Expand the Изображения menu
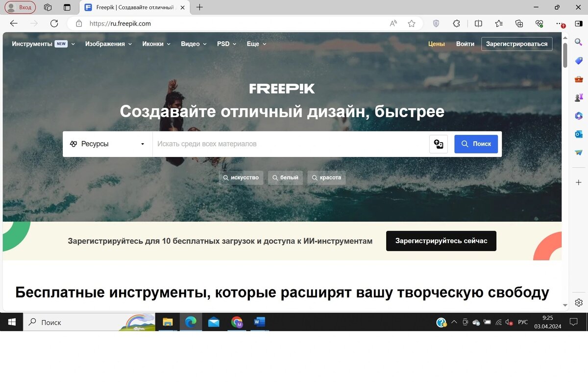Viewport: 588px width, 382px height. (108, 44)
